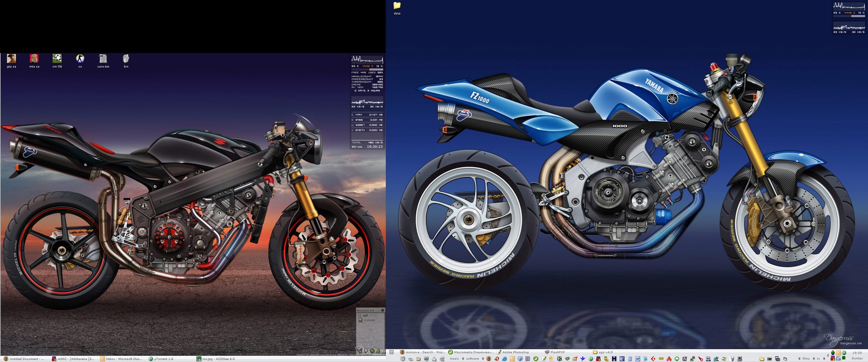Image resolution: width=868 pixels, height=362 pixels.
Task: Open the tv toolbar menu
Action: click(x=819, y=359)
